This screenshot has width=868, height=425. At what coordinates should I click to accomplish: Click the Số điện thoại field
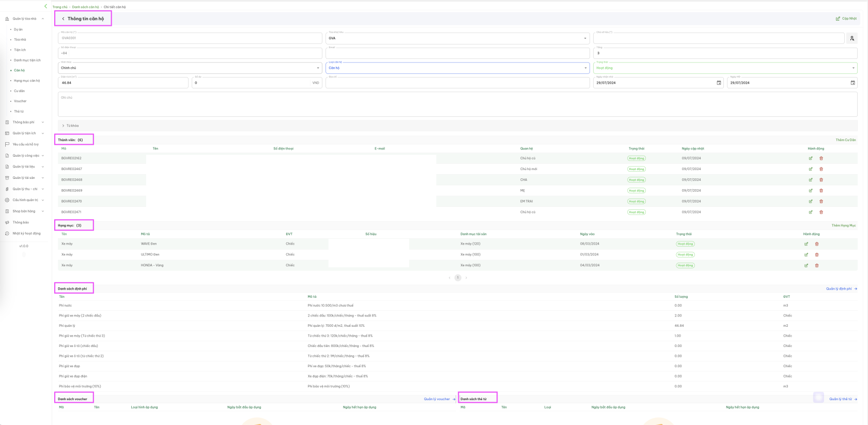[190, 53]
